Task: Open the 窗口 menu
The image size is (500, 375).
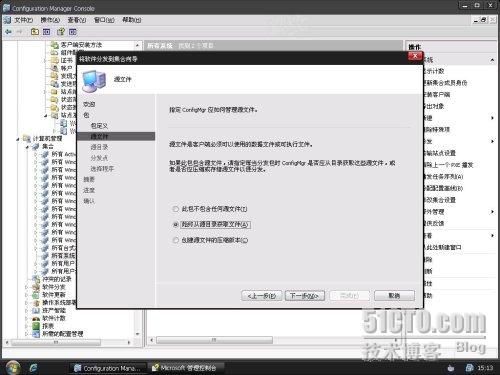Action: [104, 20]
